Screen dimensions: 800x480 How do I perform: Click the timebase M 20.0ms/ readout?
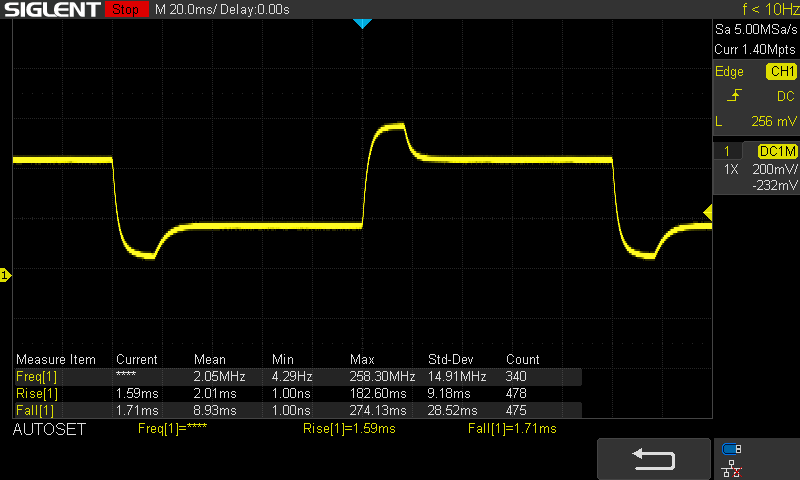[186, 9]
